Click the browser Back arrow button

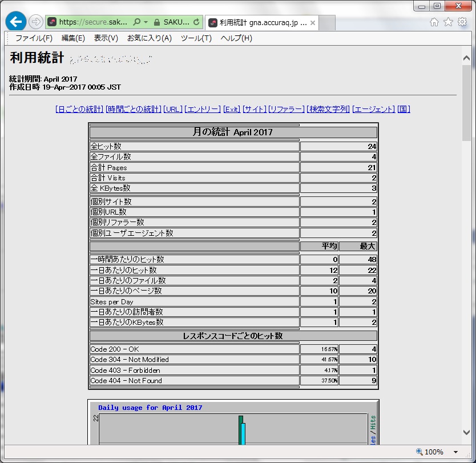(16, 22)
